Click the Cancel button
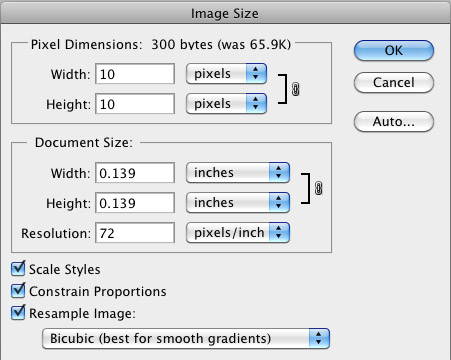The height and width of the screenshot is (360, 451). [394, 83]
